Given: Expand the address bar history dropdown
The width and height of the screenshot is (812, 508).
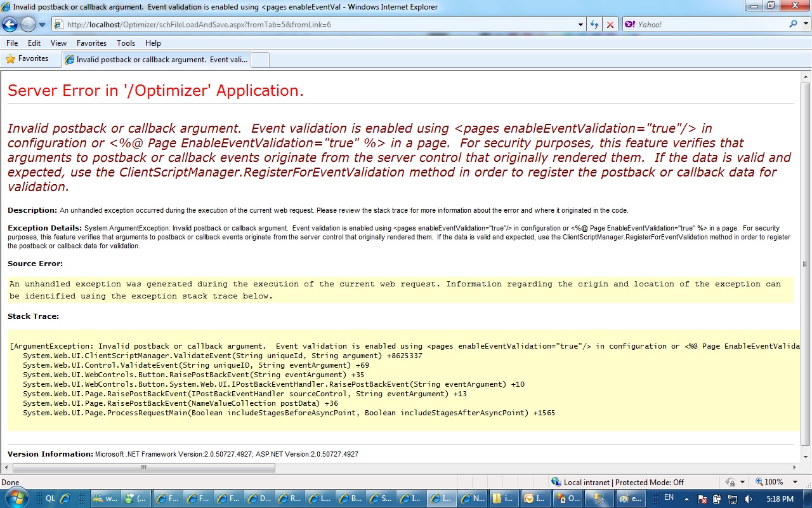Looking at the screenshot, I should (581, 25).
